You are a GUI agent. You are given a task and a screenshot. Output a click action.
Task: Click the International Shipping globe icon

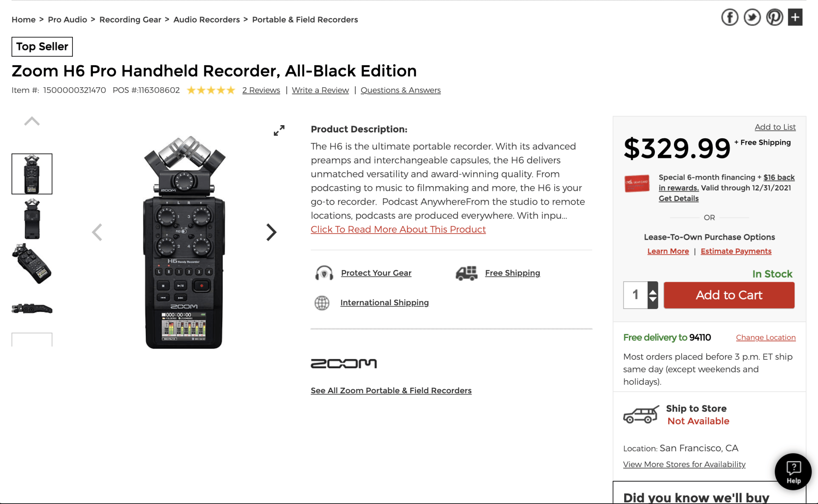(322, 303)
